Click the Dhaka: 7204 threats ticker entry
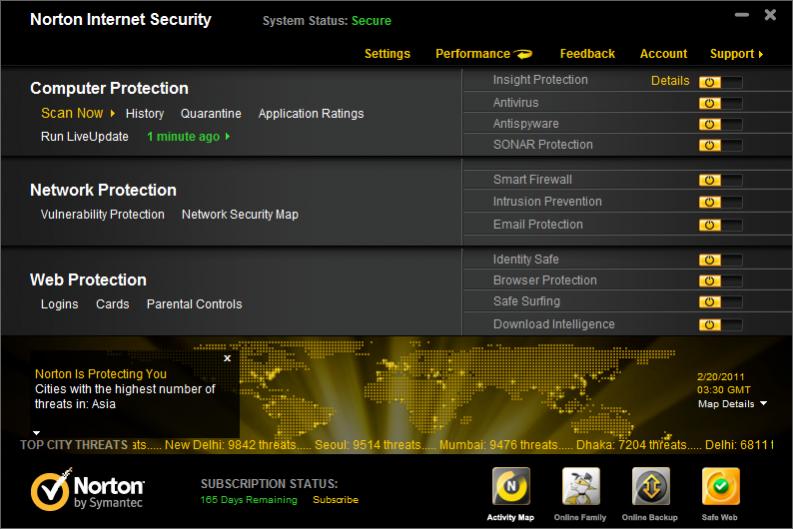 pos(632,445)
